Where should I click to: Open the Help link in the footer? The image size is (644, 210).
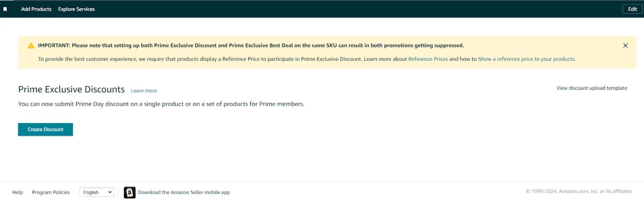pos(17,192)
